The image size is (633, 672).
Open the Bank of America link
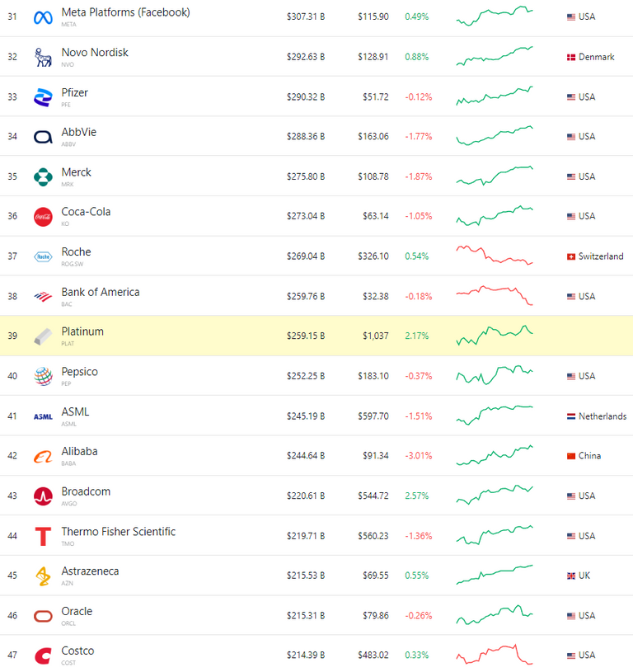(101, 292)
